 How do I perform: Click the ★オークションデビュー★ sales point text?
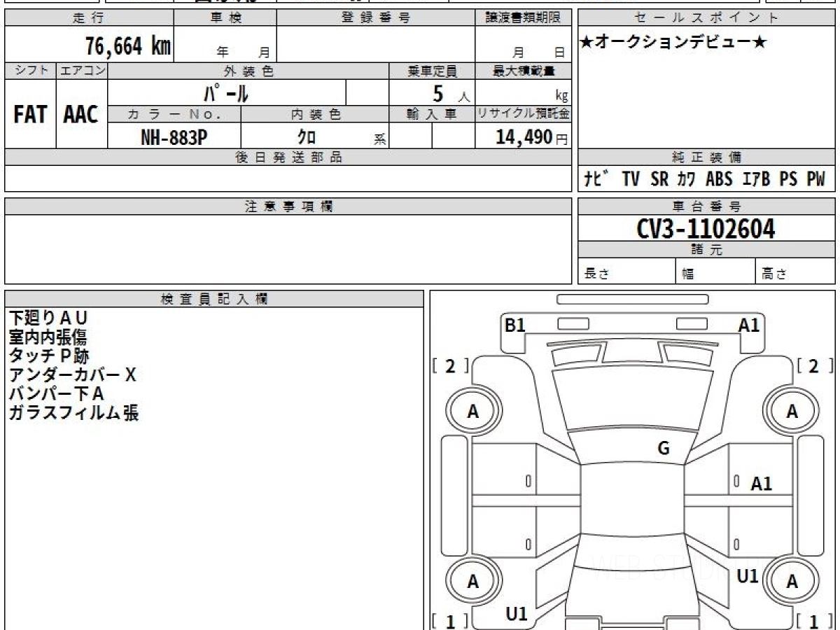(x=673, y=43)
